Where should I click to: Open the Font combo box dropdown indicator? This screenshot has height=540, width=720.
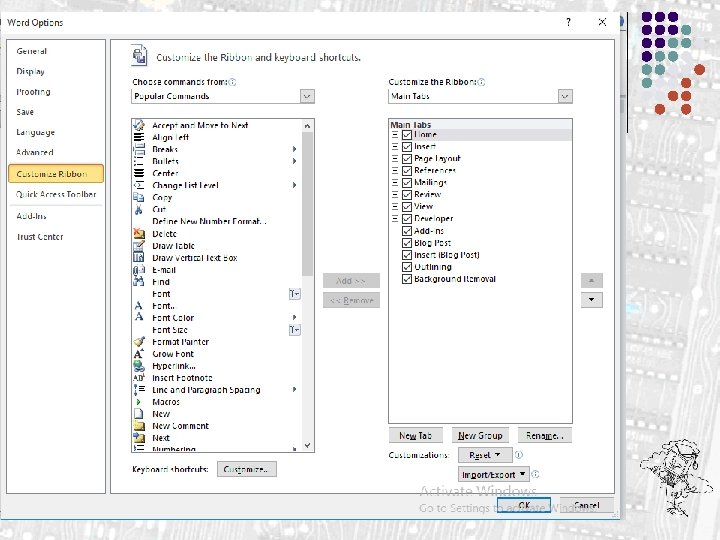click(x=295, y=293)
